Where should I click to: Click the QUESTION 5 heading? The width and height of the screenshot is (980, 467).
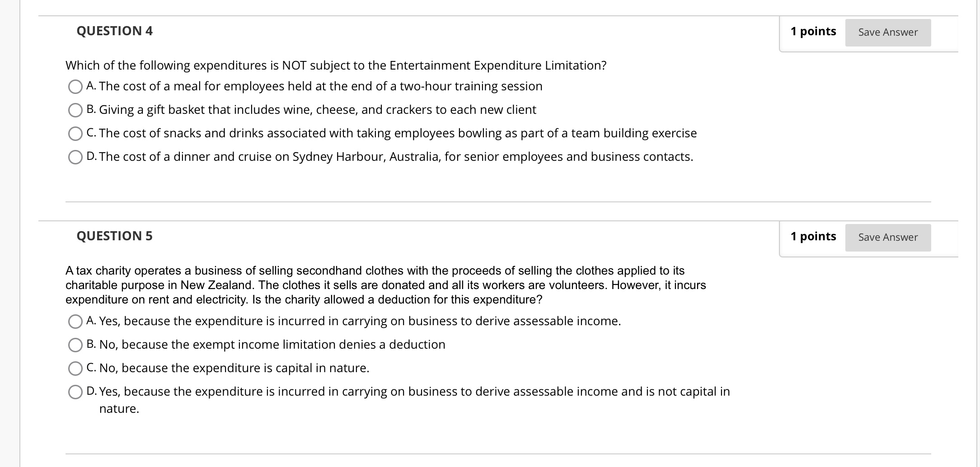[x=114, y=236]
